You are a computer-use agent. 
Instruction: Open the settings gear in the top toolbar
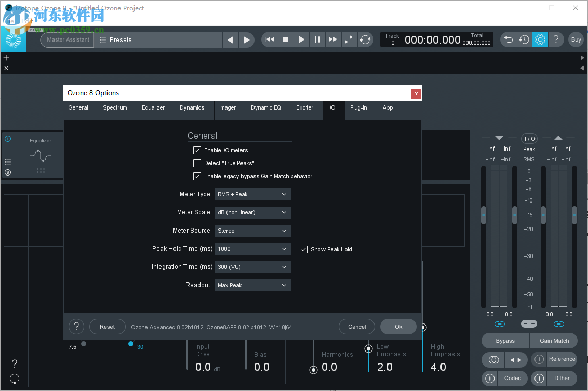540,39
